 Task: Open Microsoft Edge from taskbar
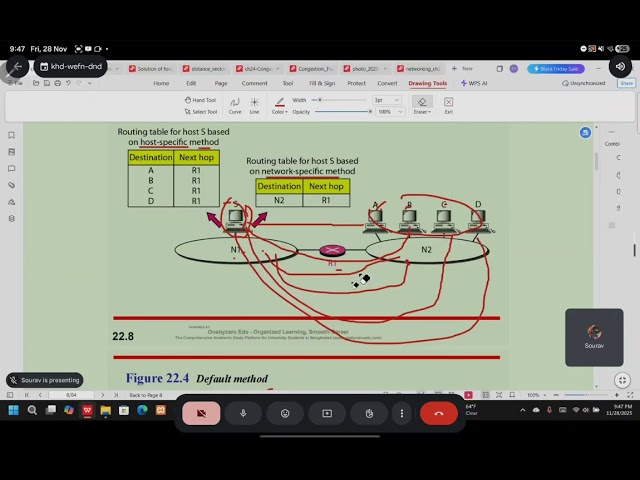tap(142, 410)
